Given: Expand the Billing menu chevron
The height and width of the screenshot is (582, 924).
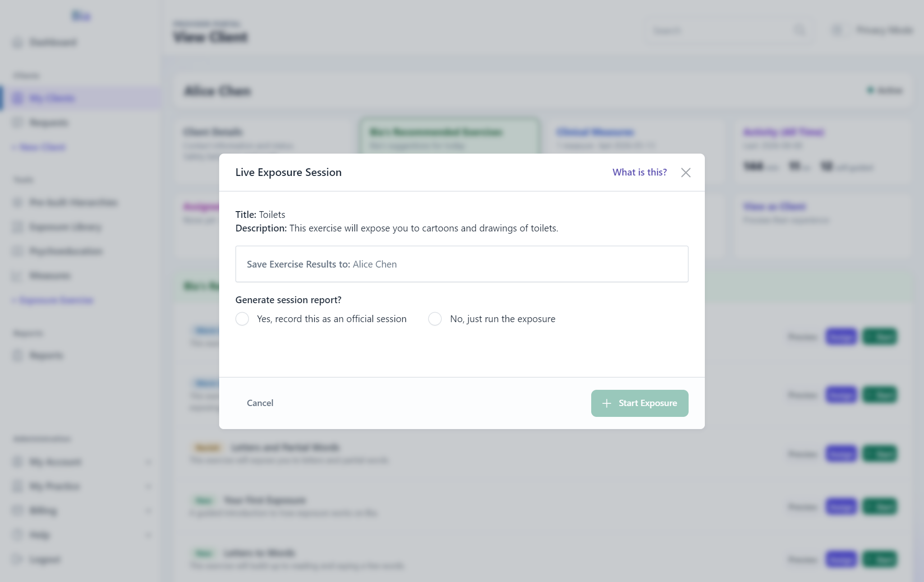Looking at the screenshot, I should [148, 511].
